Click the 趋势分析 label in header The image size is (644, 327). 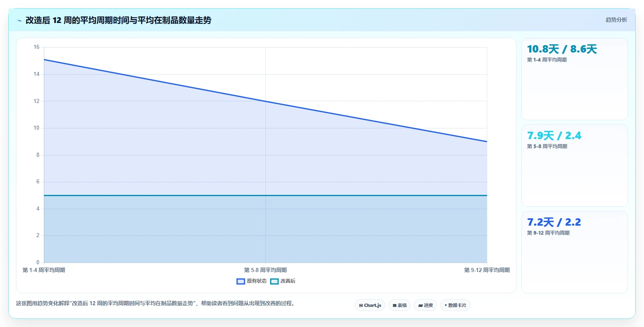pyautogui.click(x=616, y=20)
